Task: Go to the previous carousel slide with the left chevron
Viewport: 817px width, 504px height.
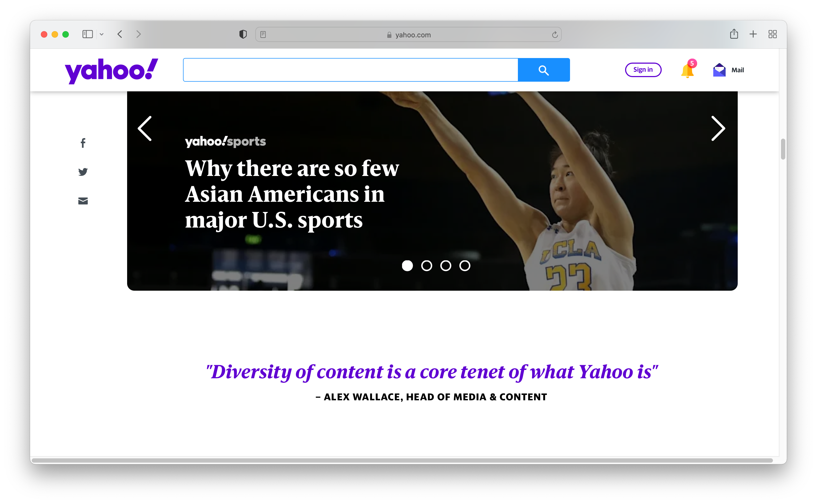Action: [145, 129]
